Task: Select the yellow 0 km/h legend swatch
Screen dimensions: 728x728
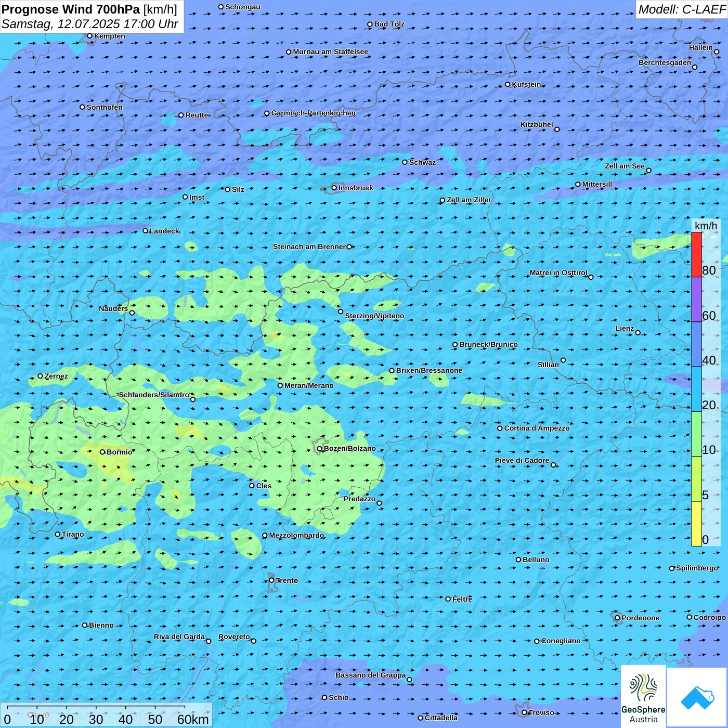Action: [697, 524]
